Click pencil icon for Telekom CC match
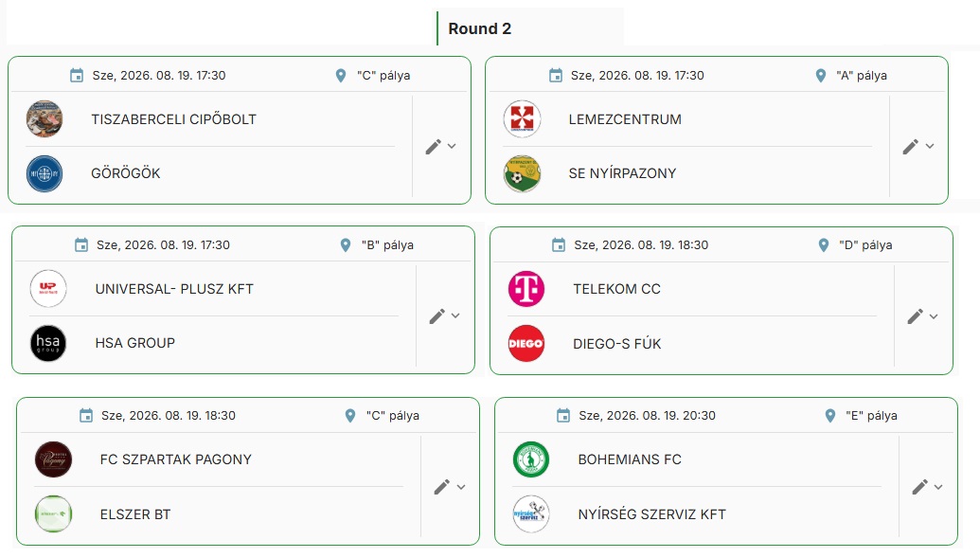 915,316
